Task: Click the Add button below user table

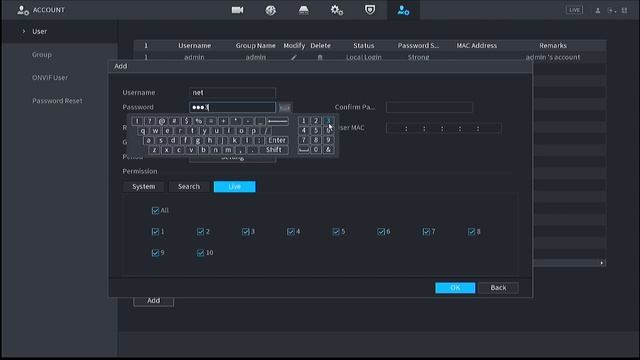Action: point(153,301)
